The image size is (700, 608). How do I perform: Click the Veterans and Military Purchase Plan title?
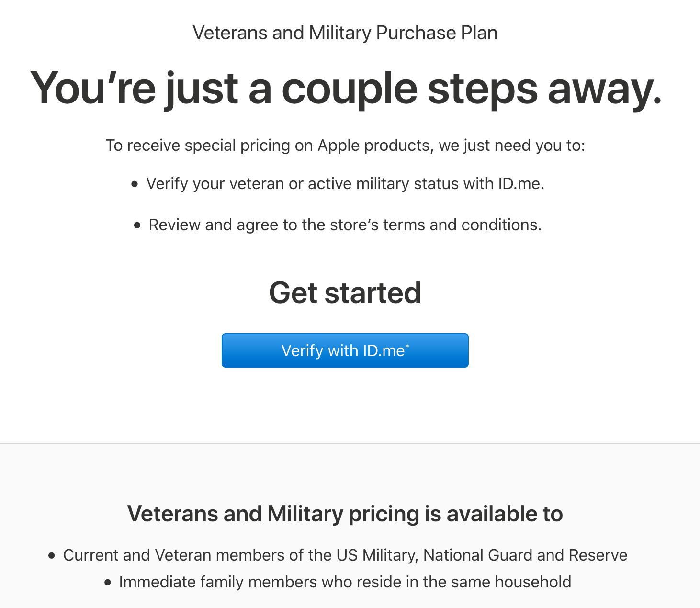pyautogui.click(x=345, y=33)
